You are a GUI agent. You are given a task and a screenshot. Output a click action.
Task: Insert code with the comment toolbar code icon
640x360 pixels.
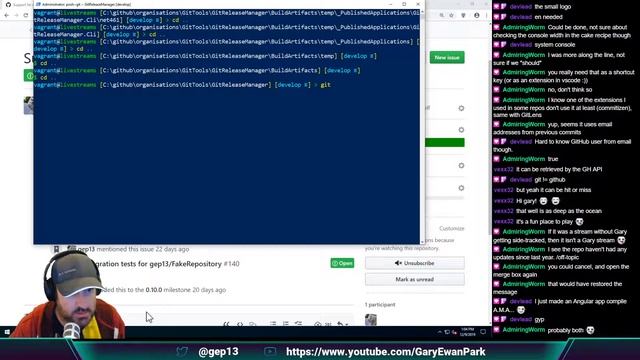[x=240, y=324]
